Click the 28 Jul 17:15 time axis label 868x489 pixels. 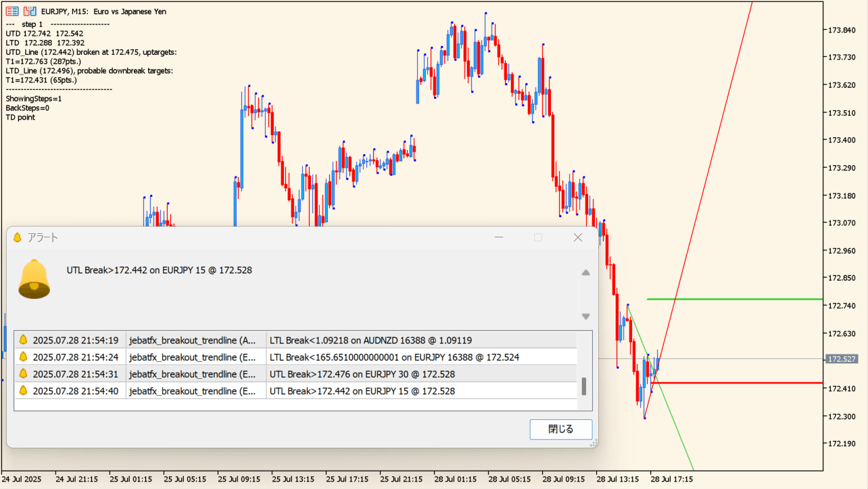(671, 479)
